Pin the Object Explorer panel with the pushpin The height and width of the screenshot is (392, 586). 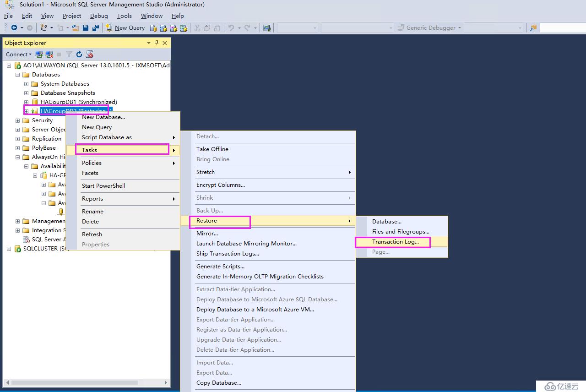click(x=157, y=43)
